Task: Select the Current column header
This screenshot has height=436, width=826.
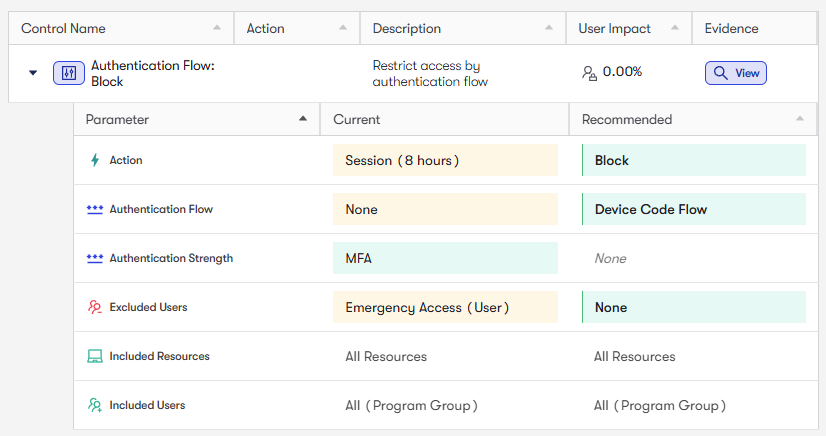Action: [x=357, y=119]
